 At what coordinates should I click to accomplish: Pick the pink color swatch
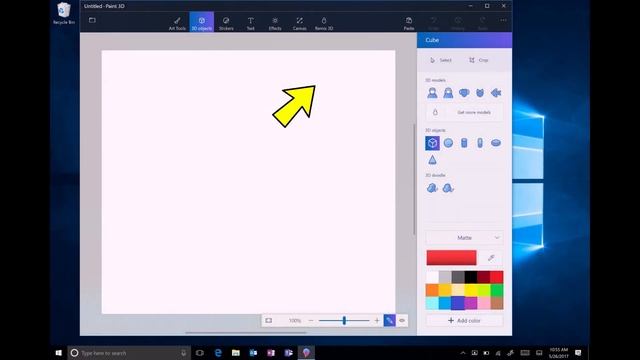coord(484,303)
